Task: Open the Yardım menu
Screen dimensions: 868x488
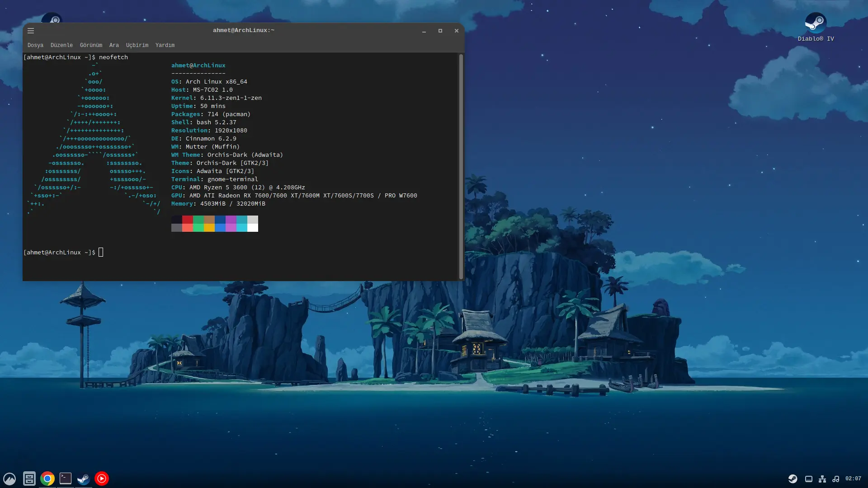Action: click(x=165, y=45)
